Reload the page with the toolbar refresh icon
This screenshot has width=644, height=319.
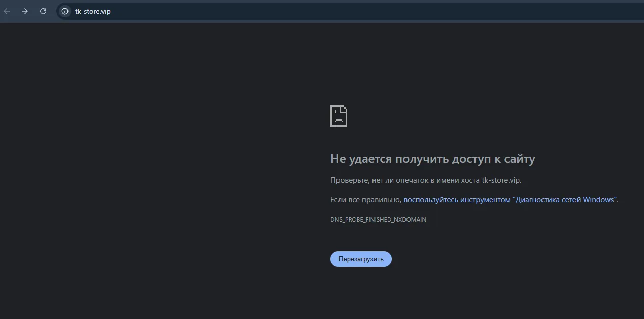coord(43,11)
